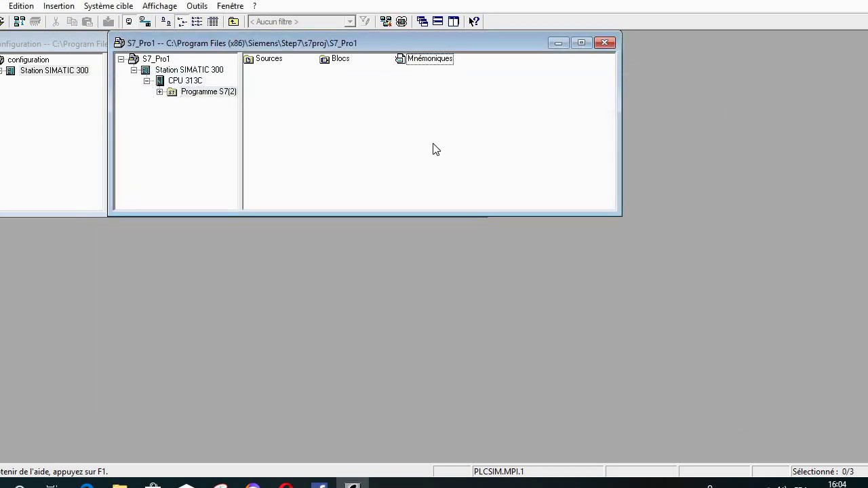The height and width of the screenshot is (488, 868).
Task: Click the Cut scissors toolbar icon
Action: (56, 22)
